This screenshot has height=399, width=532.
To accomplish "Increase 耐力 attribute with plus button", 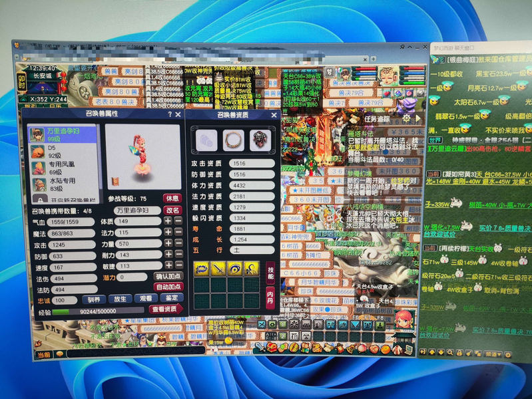I will [168, 254].
